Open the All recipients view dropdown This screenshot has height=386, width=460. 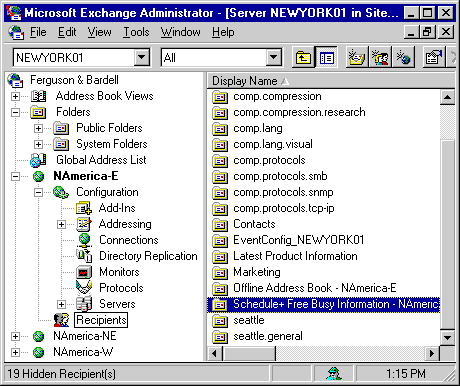click(274, 58)
